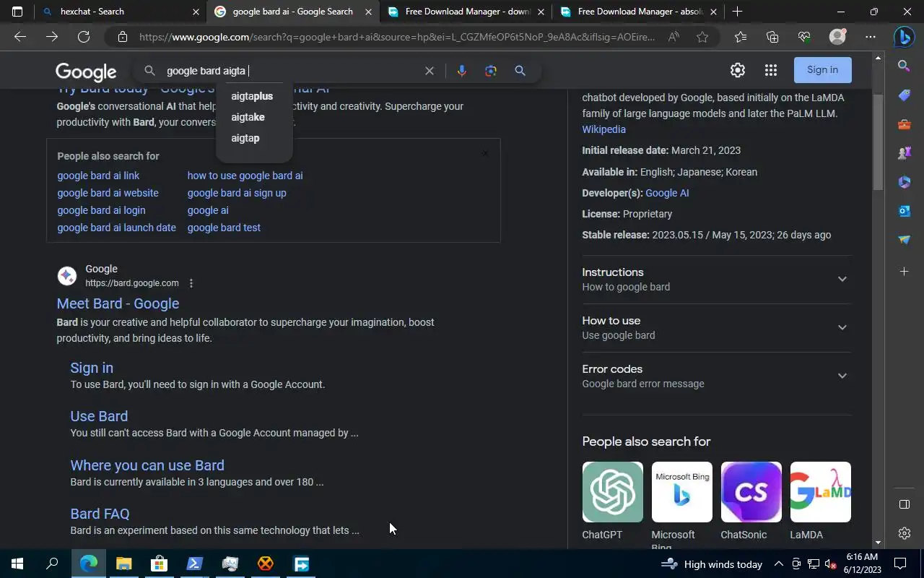Viewport: 924px width, 578px height.
Task: Open the Favorites list
Action: pos(741,37)
